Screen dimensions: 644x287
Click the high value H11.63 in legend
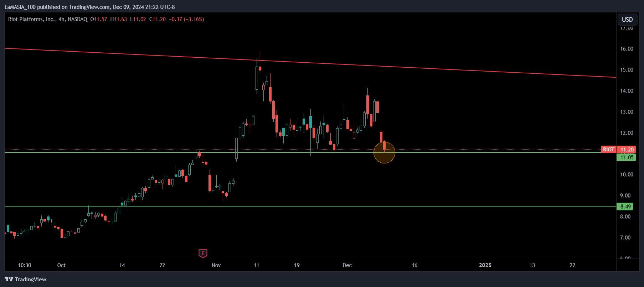click(119, 19)
